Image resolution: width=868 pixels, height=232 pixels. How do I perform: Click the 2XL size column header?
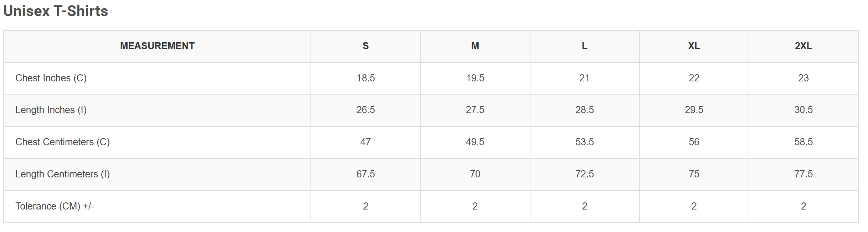pos(803,46)
